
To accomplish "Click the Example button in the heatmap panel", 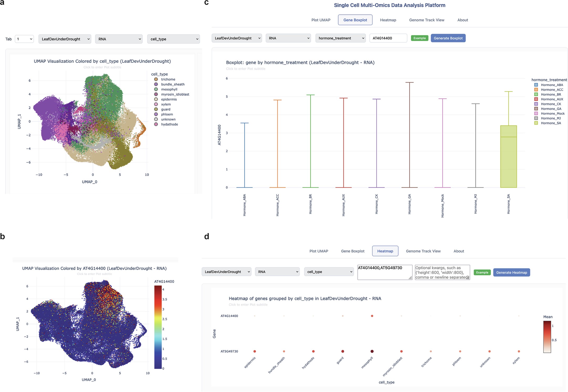I will pyautogui.click(x=482, y=272).
